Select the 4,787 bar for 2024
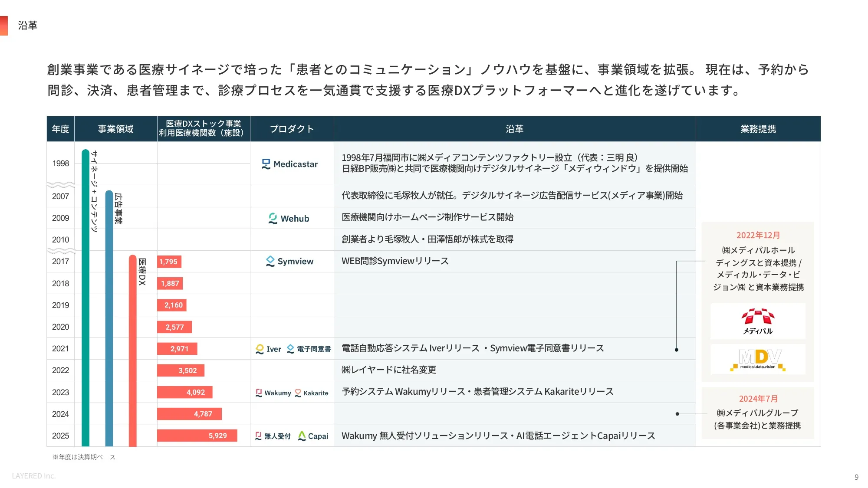 click(x=189, y=414)
